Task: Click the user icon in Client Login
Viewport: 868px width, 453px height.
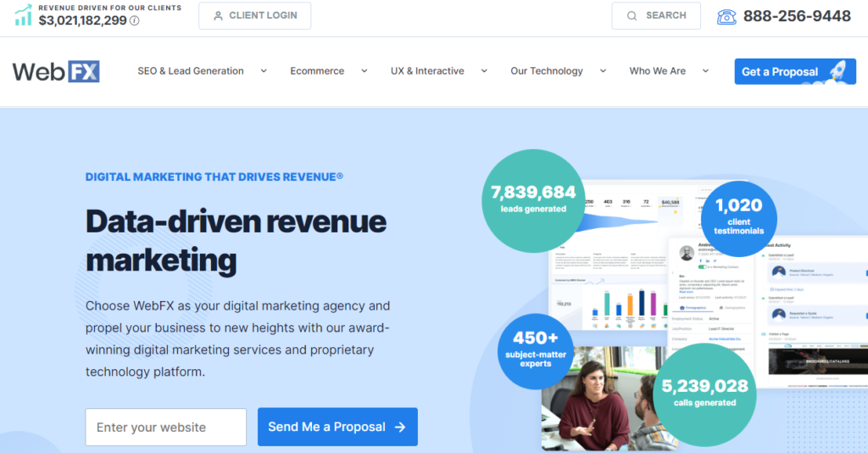Action: click(218, 16)
